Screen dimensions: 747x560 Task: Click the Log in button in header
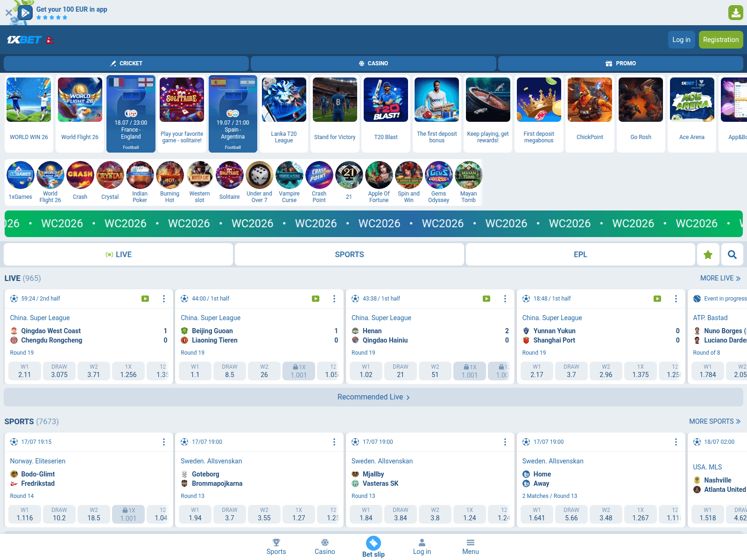[681, 40]
